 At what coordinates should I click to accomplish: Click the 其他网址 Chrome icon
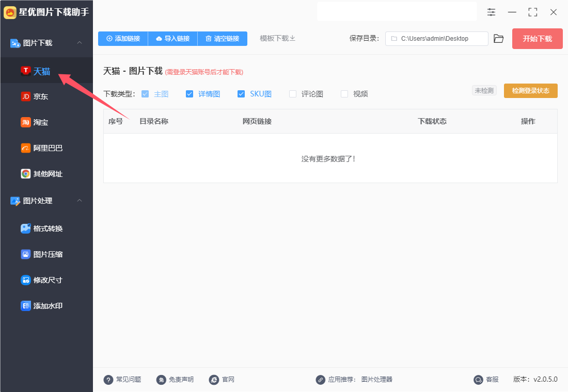tap(26, 174)
